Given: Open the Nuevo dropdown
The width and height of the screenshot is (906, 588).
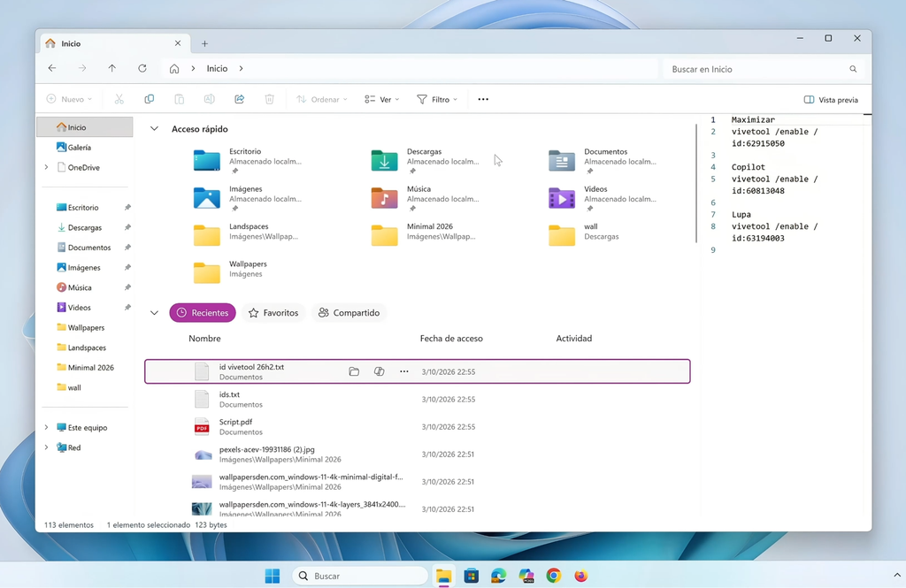Looking at the screenshot, I should [69, 99].
